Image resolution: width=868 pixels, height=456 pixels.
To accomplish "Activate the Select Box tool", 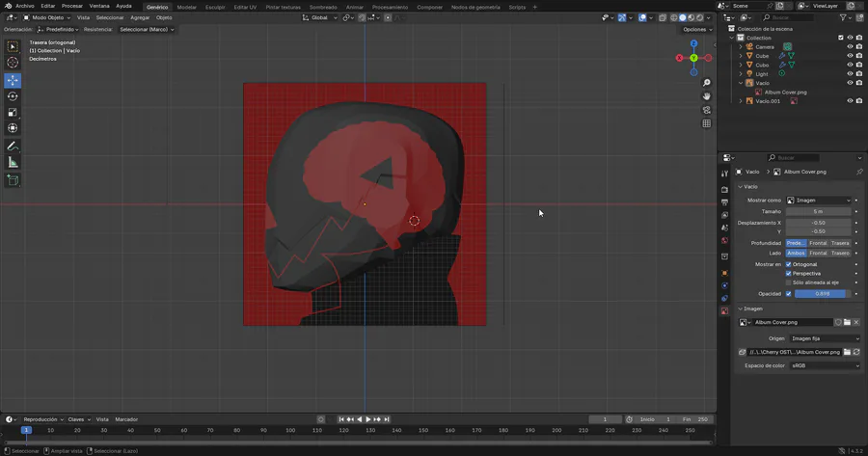I will pyautogui.click(x=13, y=46).
